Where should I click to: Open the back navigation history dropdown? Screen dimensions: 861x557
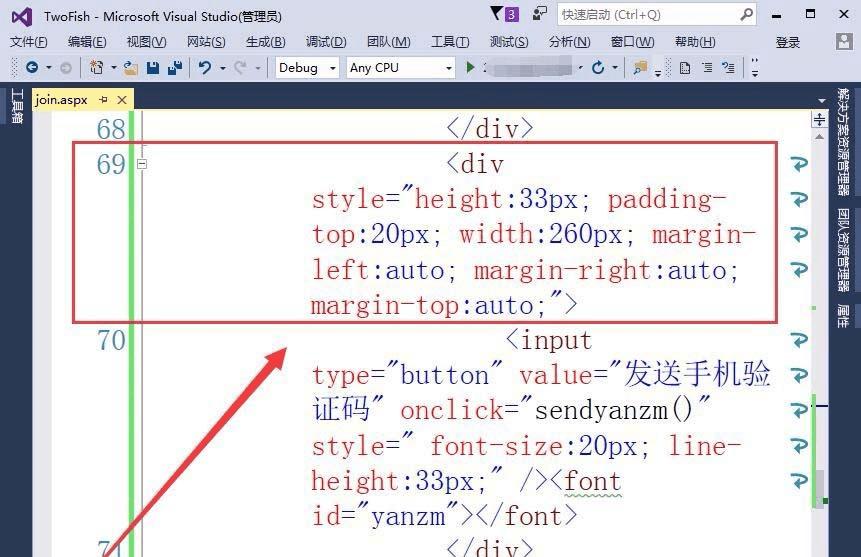click(x=49, y=68)
